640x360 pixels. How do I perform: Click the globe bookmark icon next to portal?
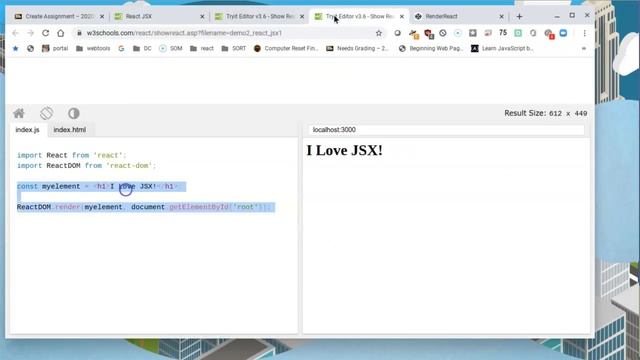click(30, 48)
